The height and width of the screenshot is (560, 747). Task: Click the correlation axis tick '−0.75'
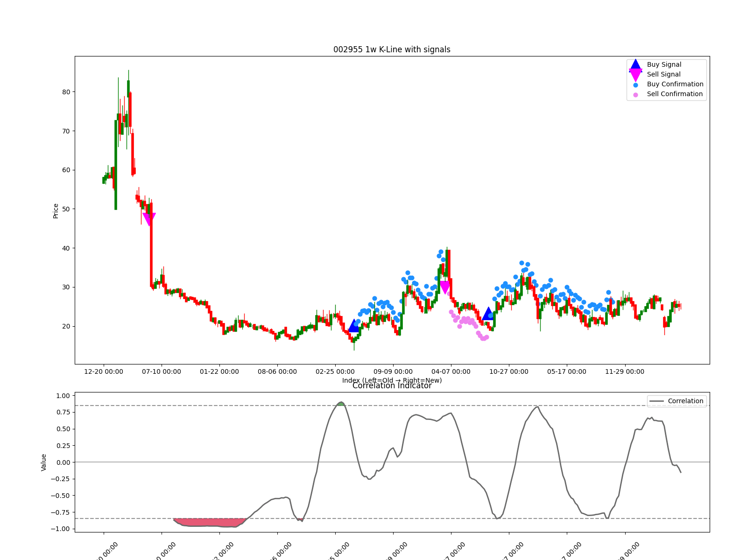[60, 512]
